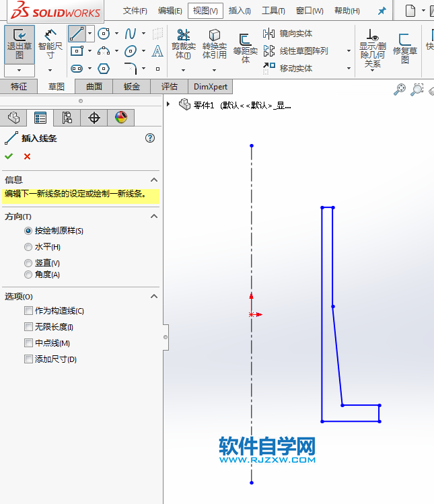
Task: Select the Ellipse sketch tool
Action: click(x=131, y=50)
